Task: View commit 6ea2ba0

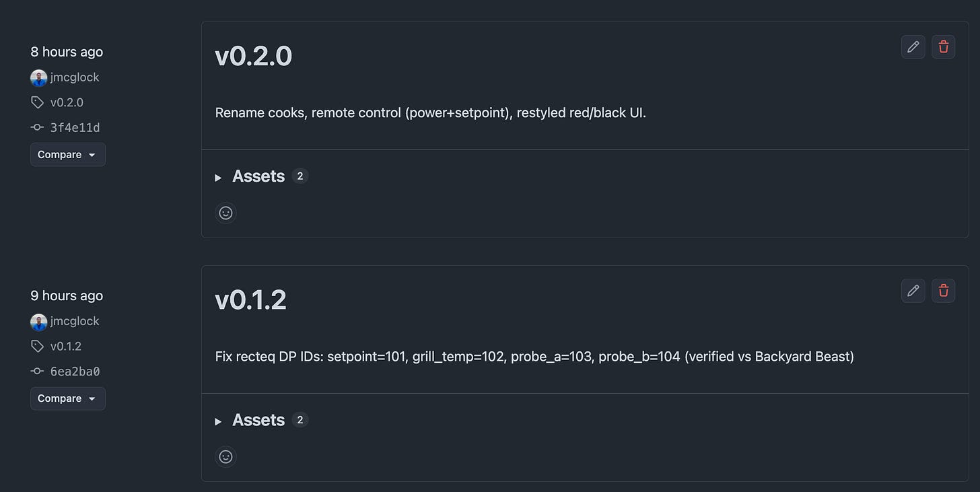Action: (x=75, y=372)
